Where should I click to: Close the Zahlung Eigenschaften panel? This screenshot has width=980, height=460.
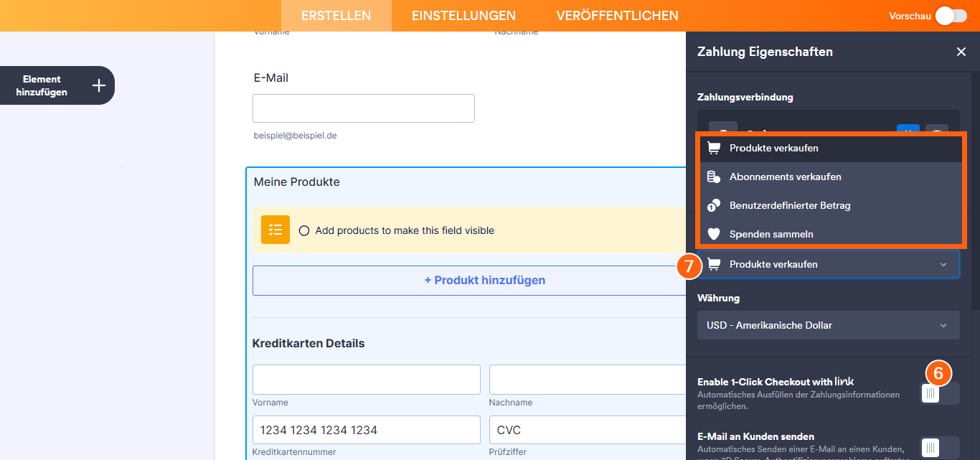coord(961,52)
